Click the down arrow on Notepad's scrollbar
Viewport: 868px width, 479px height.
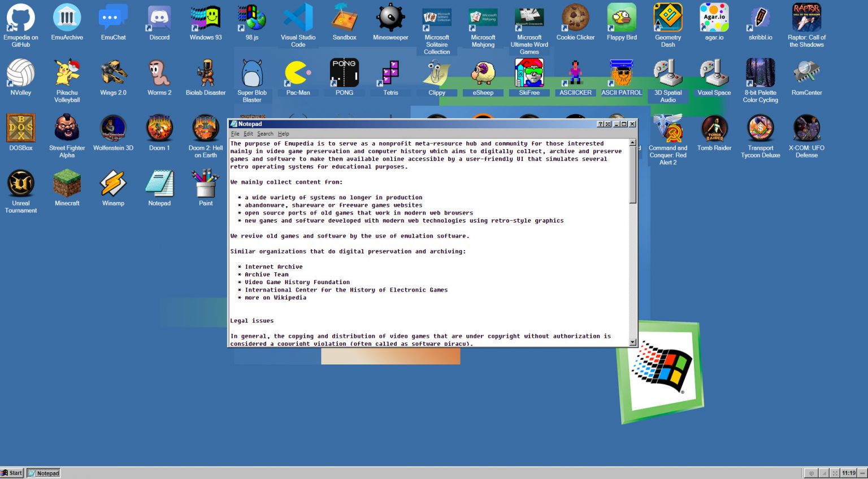pyautogui.click(x=632, y=342)
